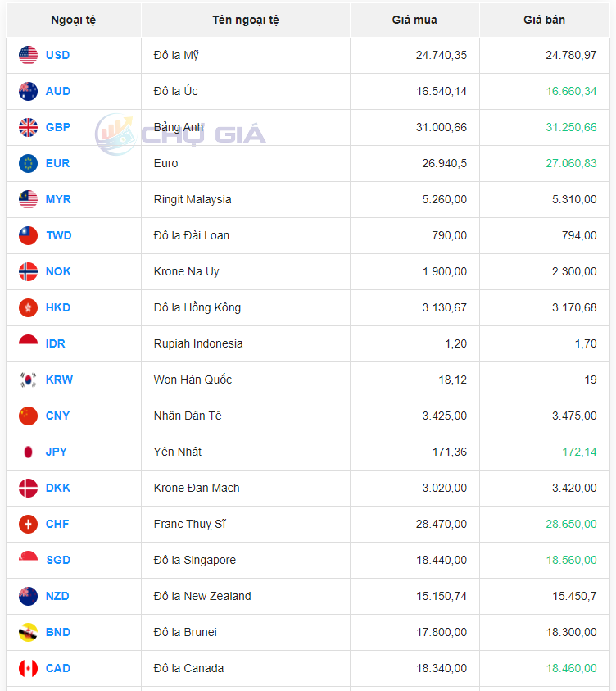Viewport: 616px width, 691px height.
Task: Click the United States flag icon
Action: 28,55
